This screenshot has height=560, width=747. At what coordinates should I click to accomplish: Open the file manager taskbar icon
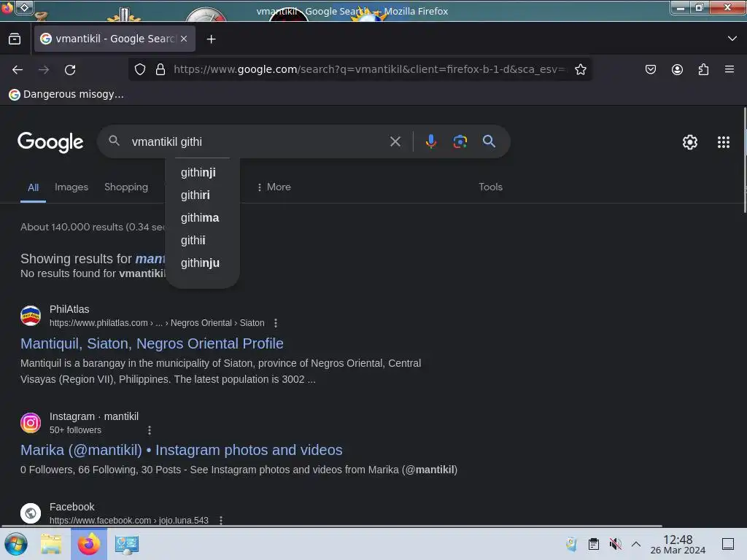click(51, 544)
